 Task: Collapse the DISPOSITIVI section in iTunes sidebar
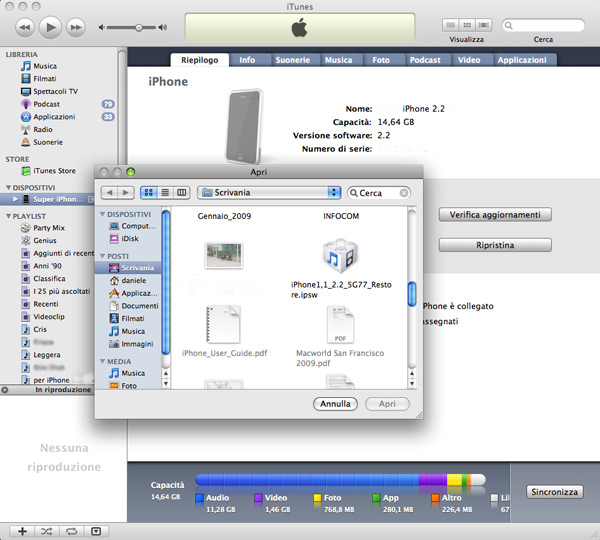6,187
